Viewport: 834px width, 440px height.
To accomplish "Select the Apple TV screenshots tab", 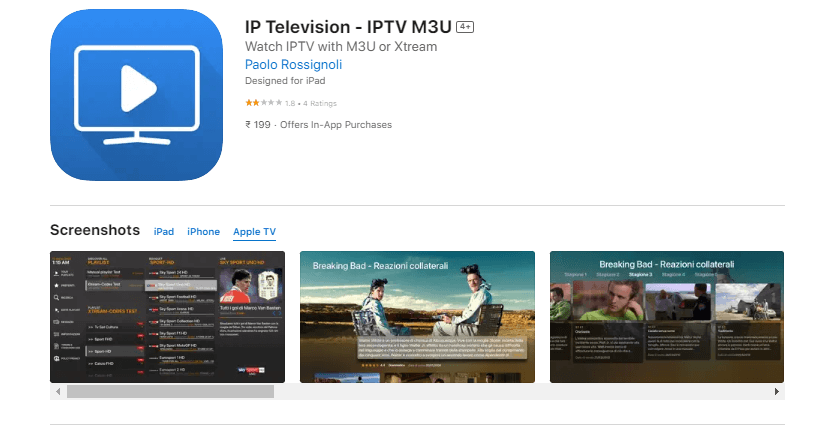I will 254,231.
